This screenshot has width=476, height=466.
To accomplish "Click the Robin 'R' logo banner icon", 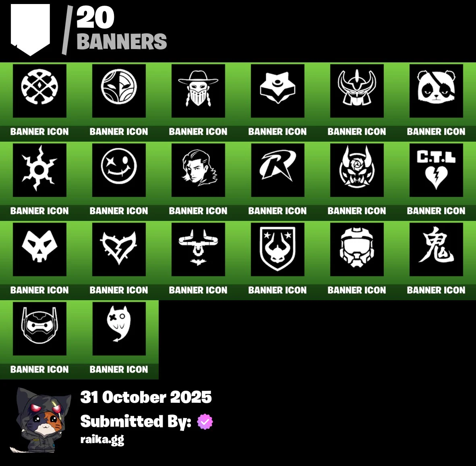I will (x=277, y=170).
